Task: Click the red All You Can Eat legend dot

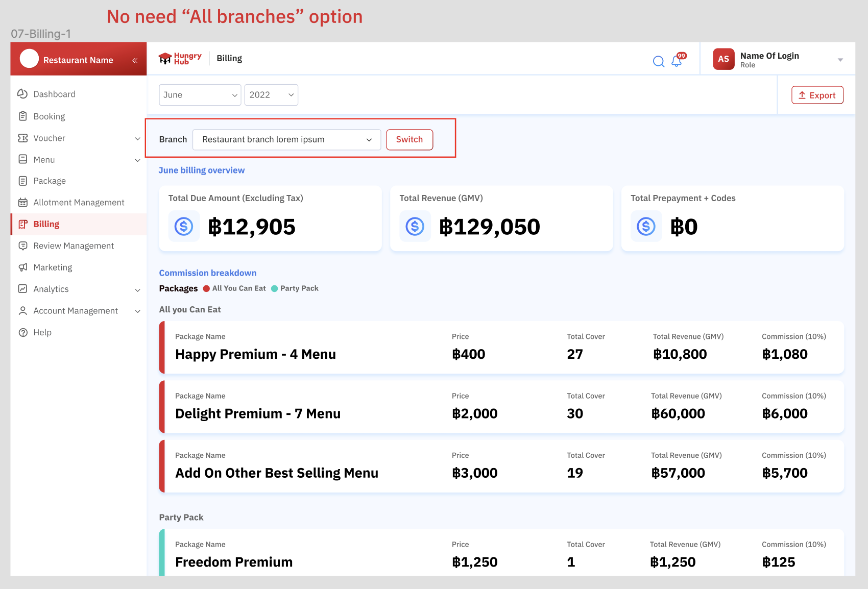Action: coord(206,288)
